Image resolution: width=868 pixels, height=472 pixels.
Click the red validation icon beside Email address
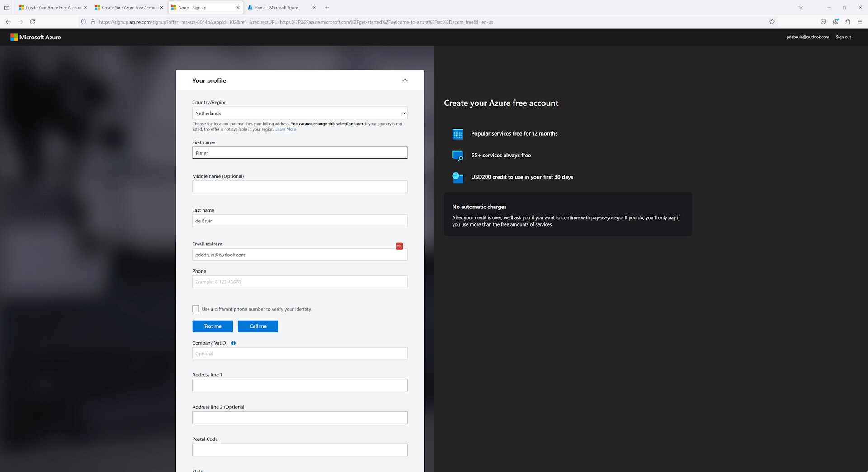399,245
